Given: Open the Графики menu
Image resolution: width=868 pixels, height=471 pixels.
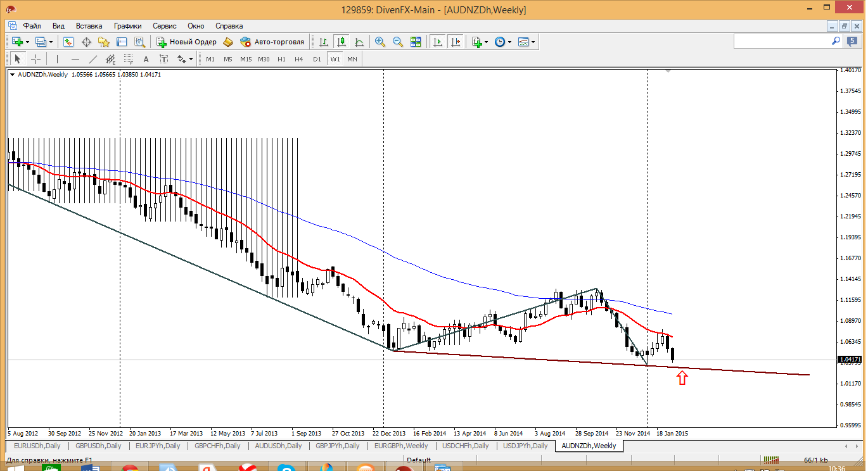Looking at the screenshot, I should (127, 26).
